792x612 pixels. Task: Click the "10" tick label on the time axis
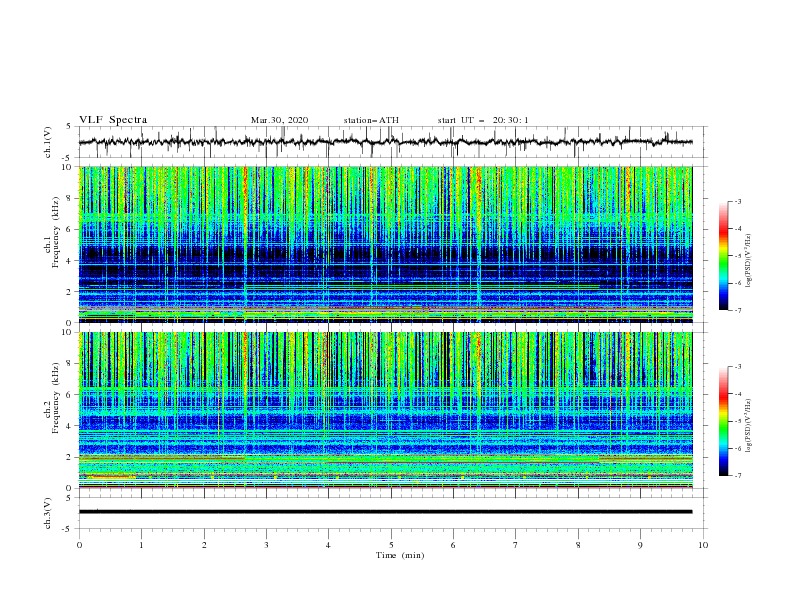click(x=703, y=545)
